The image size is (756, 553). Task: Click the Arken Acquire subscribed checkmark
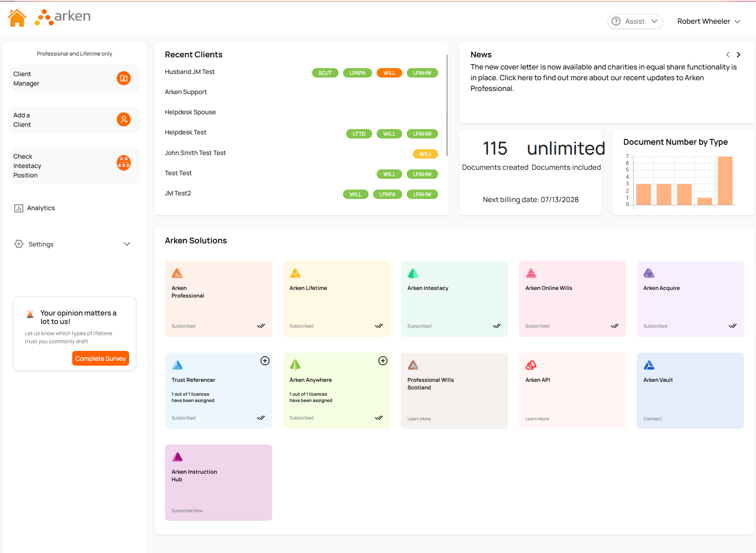tap(733, 326)
